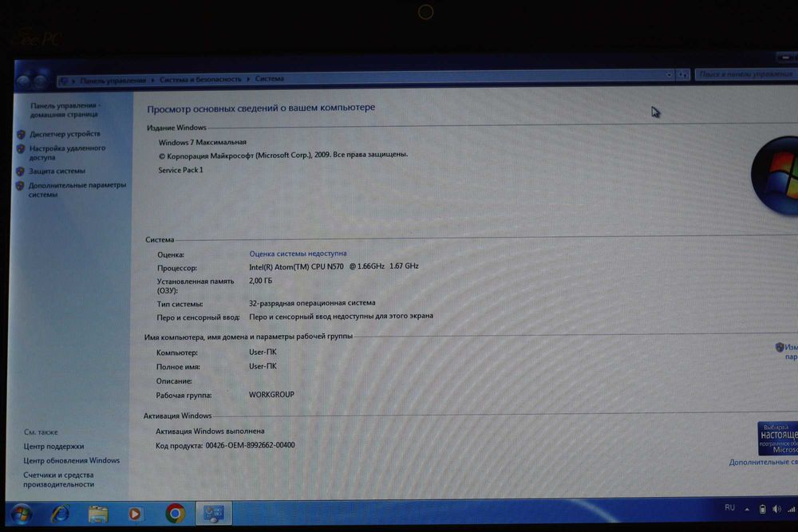Click the network signal tray icon
Screen dimensions: 798x532
pyautogui.click(x=792, y=509)
